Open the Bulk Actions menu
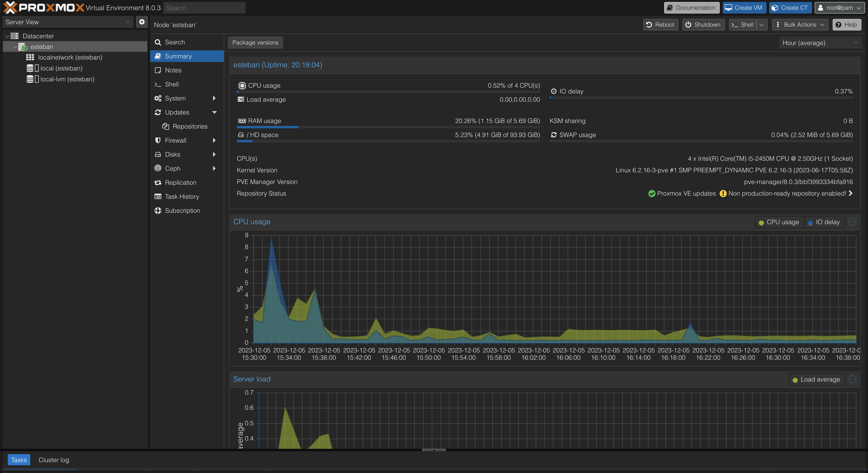 coord(800,25)
